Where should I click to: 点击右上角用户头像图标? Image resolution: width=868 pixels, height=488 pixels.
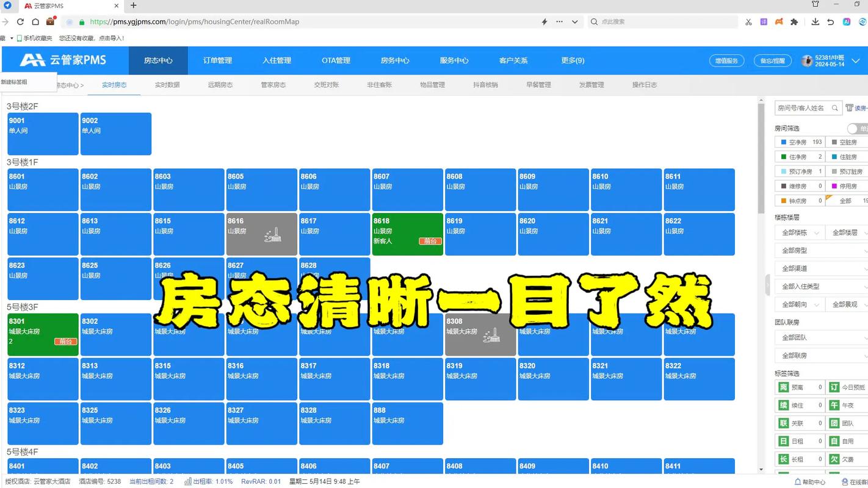coord(807,60)
